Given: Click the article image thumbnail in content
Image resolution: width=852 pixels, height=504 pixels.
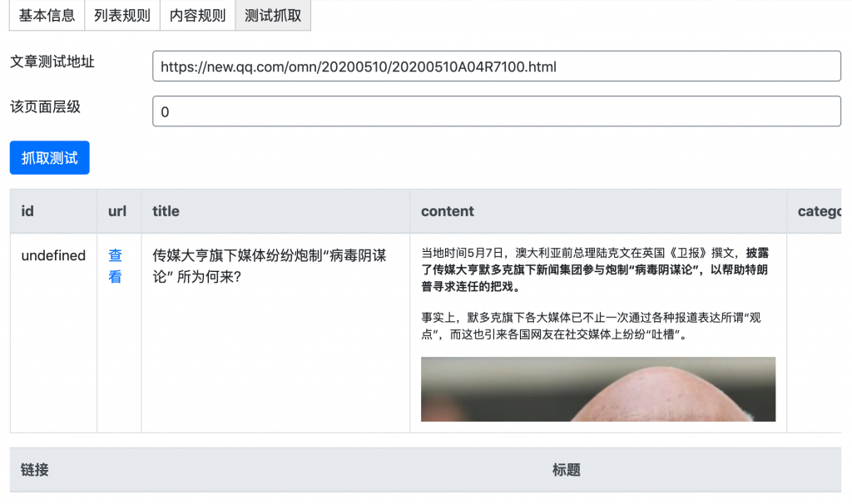Looking at the screenshot, I should click(x=598, y=389).
